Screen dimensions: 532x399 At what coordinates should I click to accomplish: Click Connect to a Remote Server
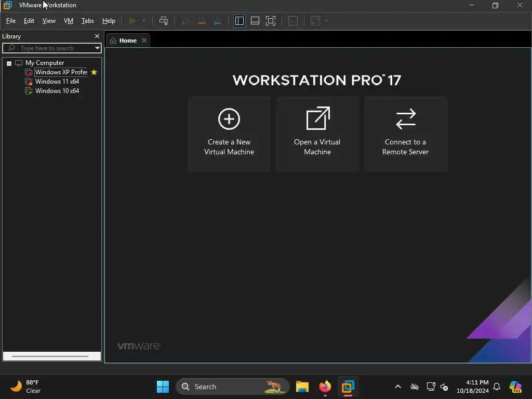[405, 134]
